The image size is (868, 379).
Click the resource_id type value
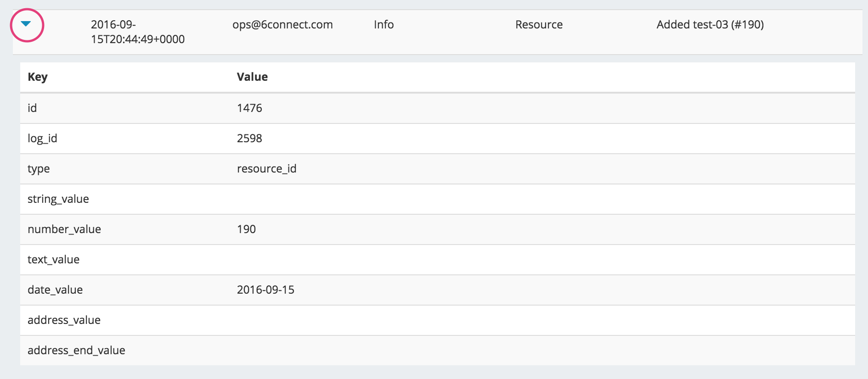click(x=266, y=169)
